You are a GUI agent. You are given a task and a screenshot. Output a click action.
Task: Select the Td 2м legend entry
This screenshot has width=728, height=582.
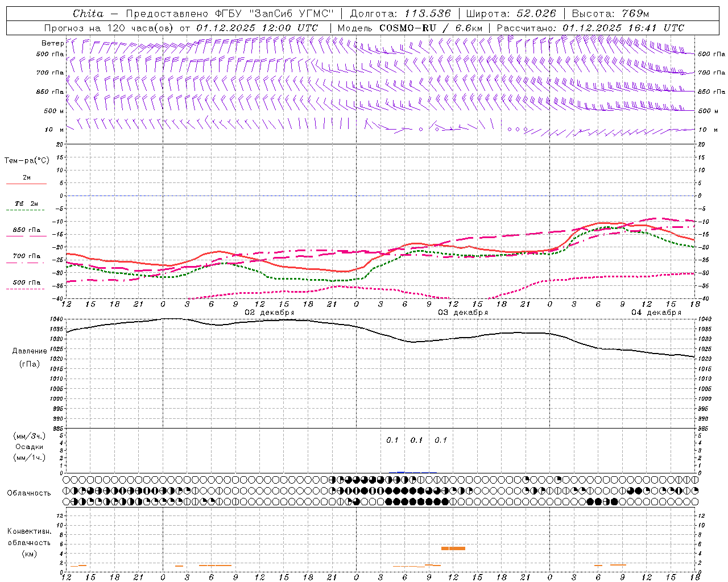[x=26, y=203]
